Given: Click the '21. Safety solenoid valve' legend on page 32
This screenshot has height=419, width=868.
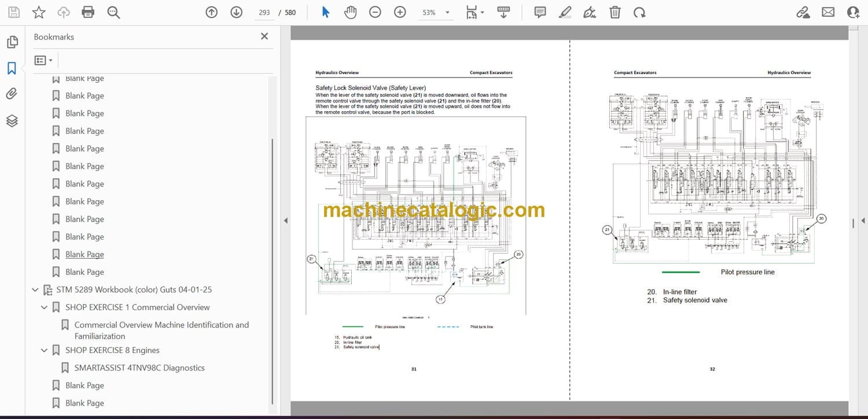Looking at the screenshot, I should click(x=687, y=300).
